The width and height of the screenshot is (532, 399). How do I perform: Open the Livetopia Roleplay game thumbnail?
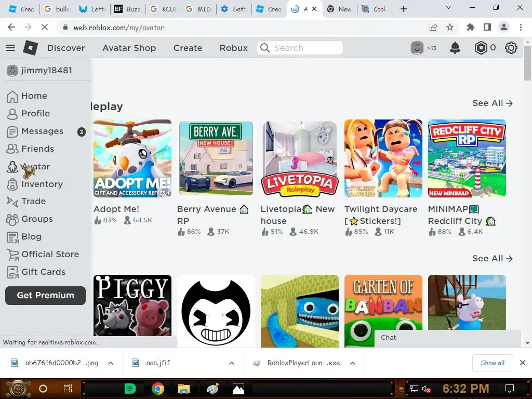pyautogui.click(x=300, y=158)
